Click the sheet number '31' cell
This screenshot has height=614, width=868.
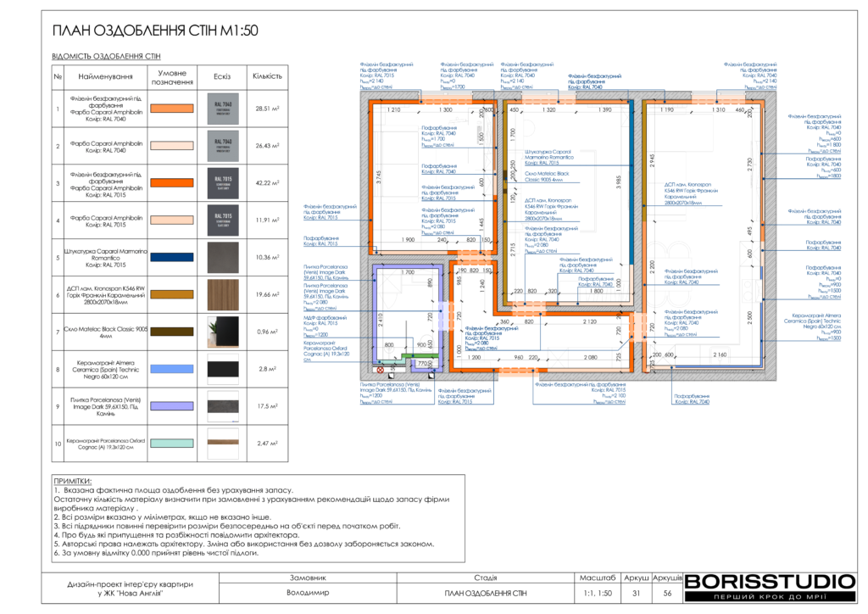click(x=636, y=593)
